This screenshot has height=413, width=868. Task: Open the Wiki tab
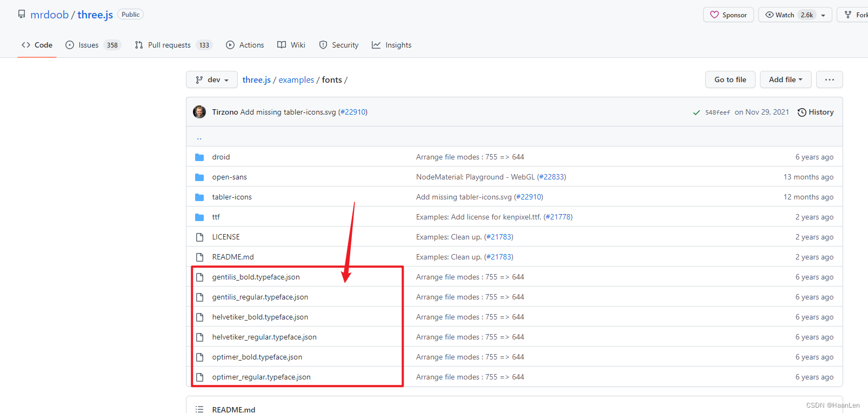[x=291, y=45]
